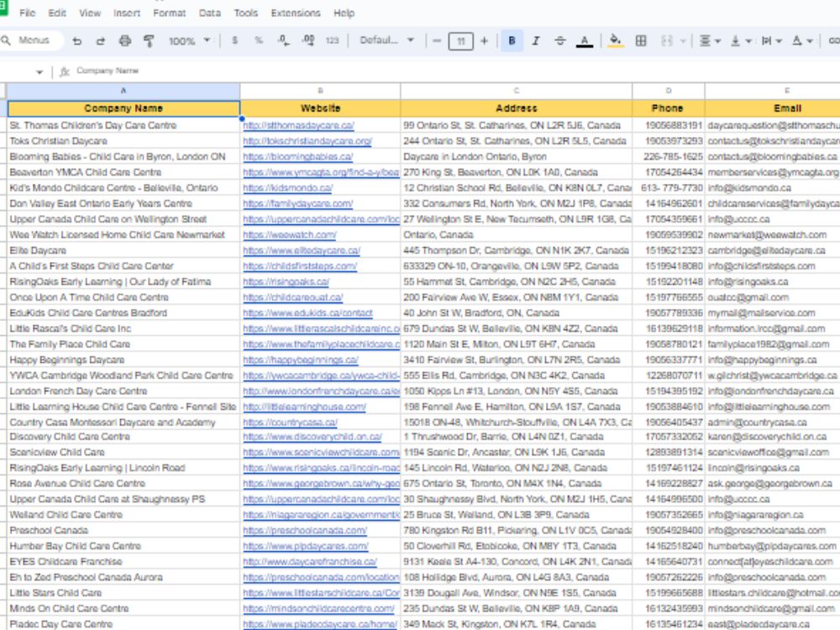
Task: Select cell Preschool Canada
Action: [123, 530]
